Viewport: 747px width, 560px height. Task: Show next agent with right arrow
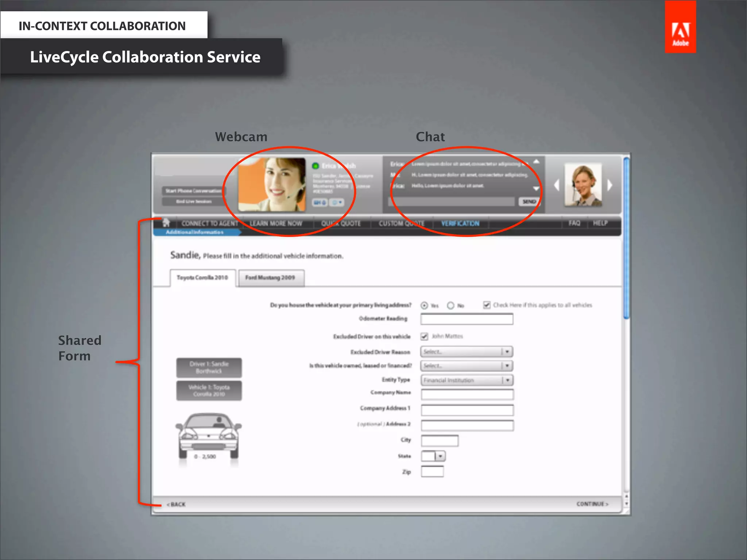609,185
